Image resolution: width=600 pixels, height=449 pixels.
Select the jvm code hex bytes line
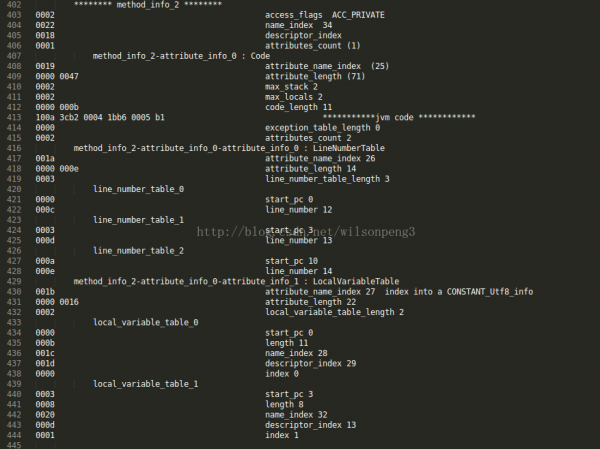pos(100,117)
